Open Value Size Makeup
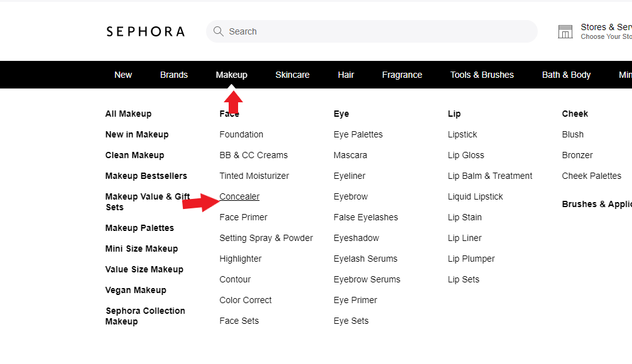Viewport: 632px width, 364px height. tap(144, 269)
